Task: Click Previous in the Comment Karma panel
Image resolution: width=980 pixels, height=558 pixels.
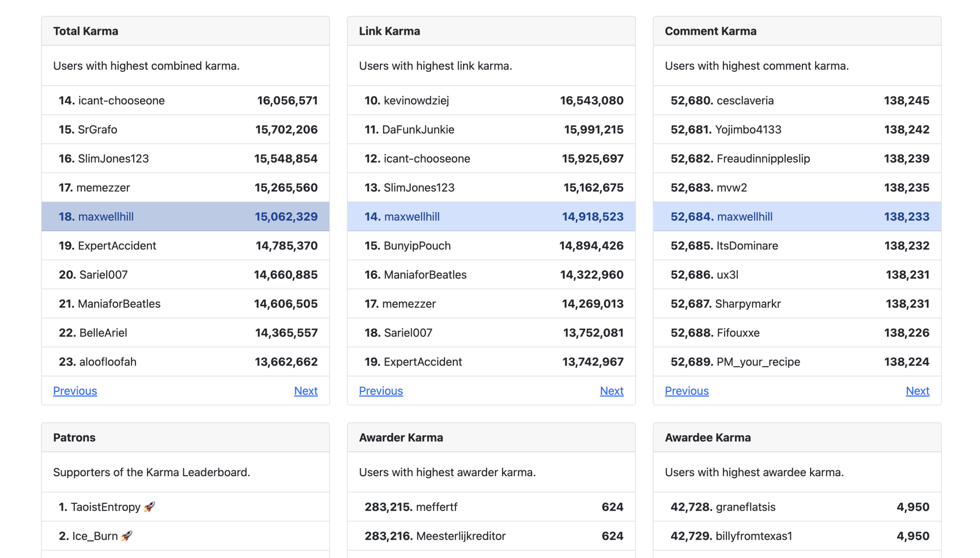Action: point(686,391)
